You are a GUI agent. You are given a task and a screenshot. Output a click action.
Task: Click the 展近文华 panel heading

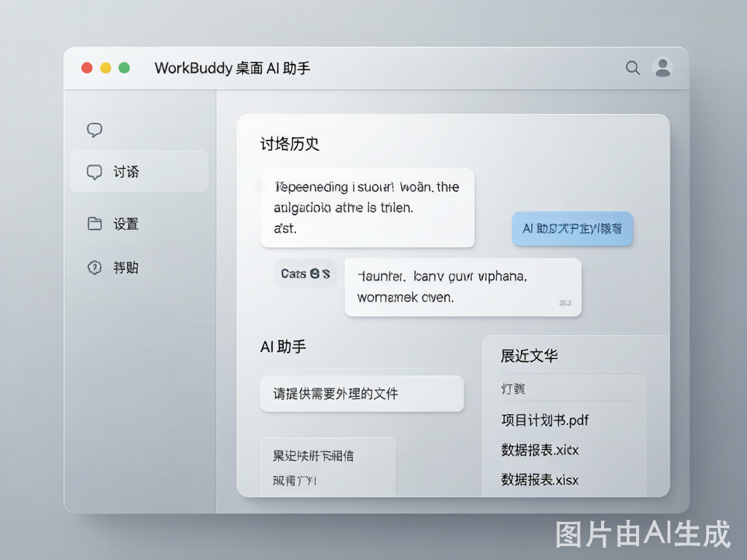click(529, 356)
